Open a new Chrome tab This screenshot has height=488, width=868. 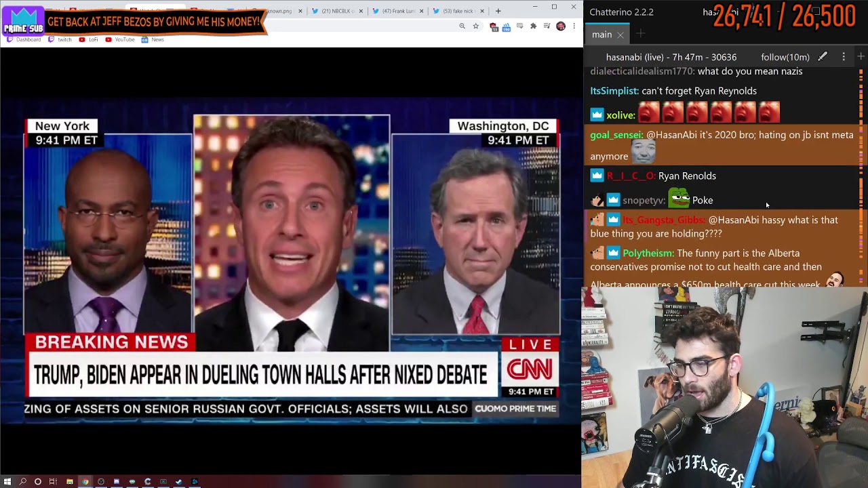498,11
